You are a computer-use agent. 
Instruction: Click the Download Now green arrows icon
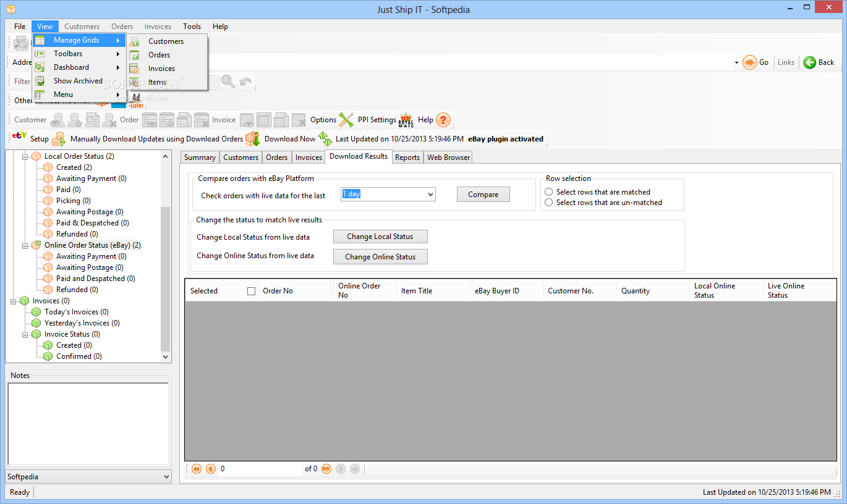[325, 139]
